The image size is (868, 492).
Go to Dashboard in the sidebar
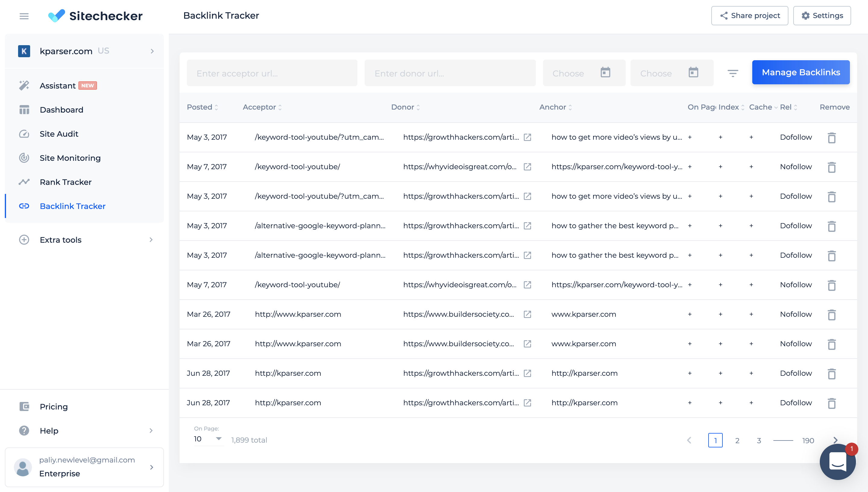[84, 110]
